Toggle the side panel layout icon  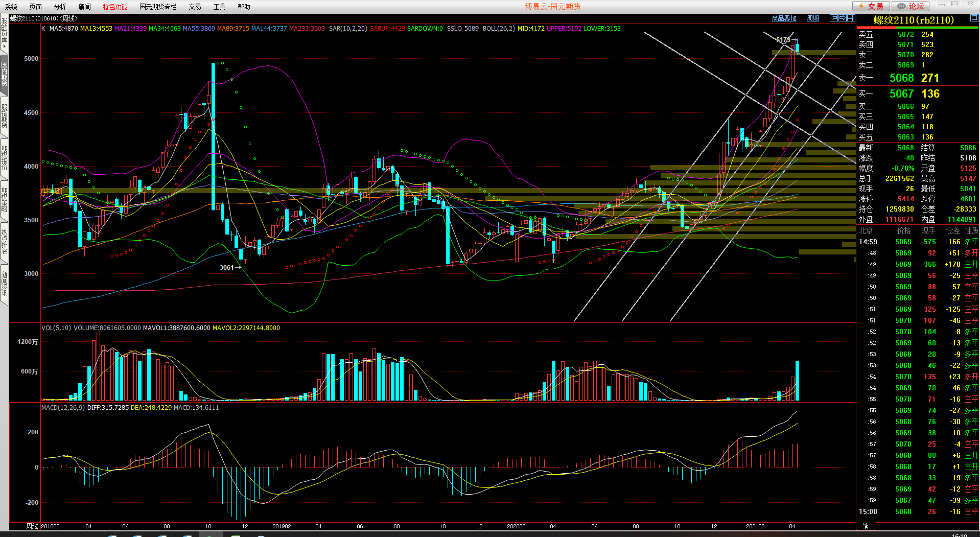point(851,18)
